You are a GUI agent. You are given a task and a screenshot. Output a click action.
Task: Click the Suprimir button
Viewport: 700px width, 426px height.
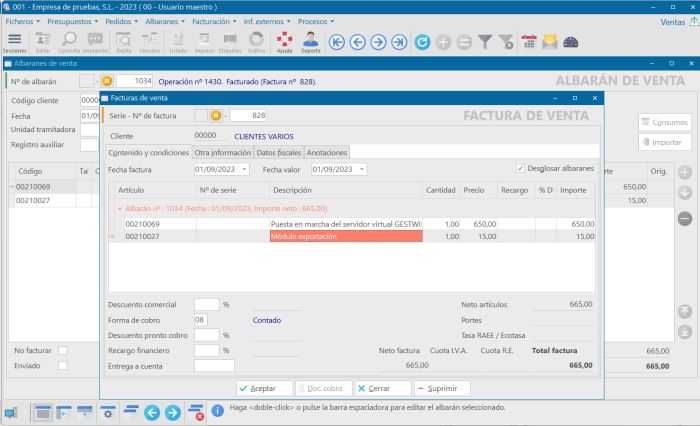tap(441, 388)
